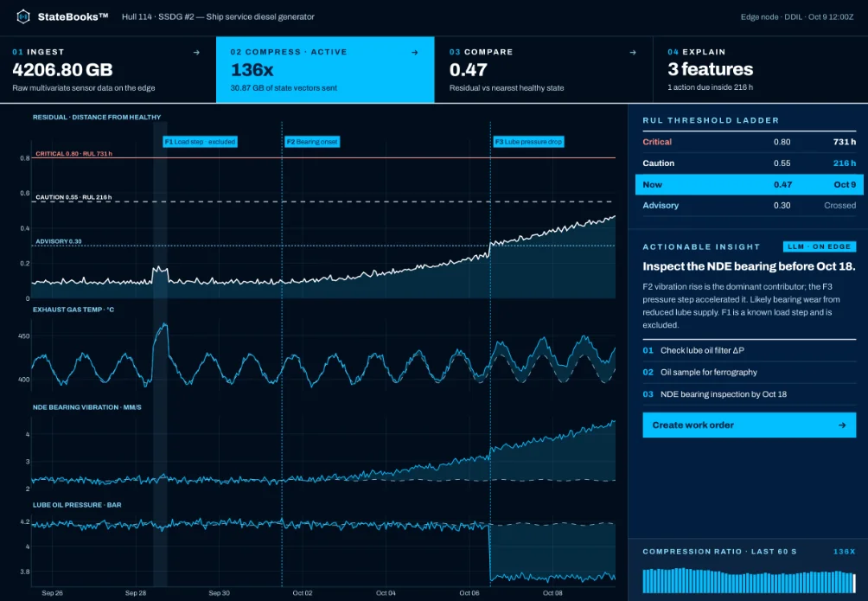Click the CRITICAL 0.80 RUL 731 h line label

coord(73,153)
